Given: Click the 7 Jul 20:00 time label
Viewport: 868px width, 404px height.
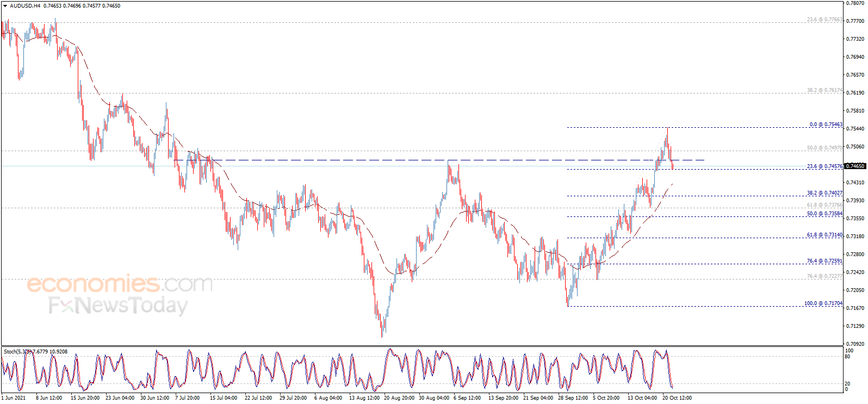Looking at the screenshot, I should coord(187,398).
